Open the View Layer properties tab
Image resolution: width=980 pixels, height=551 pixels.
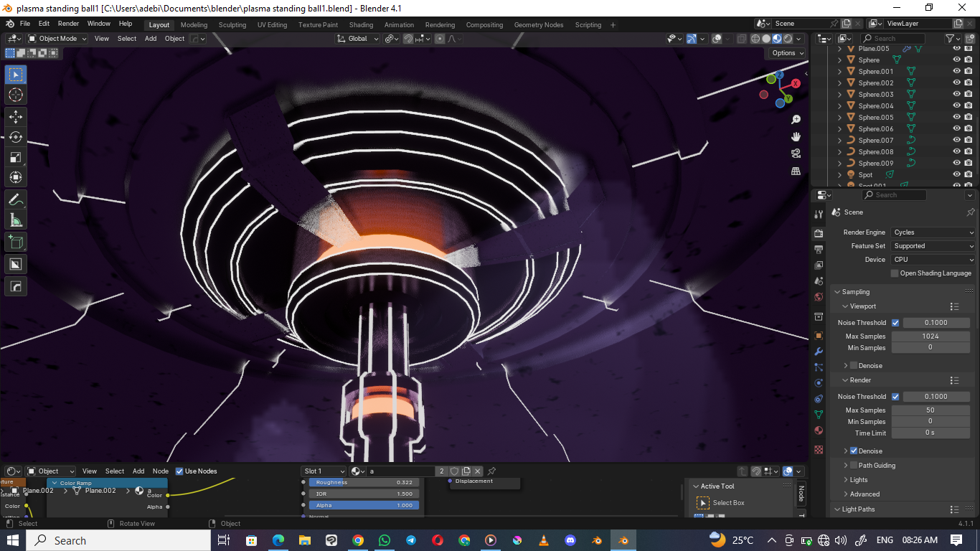[x=819, y=265]
